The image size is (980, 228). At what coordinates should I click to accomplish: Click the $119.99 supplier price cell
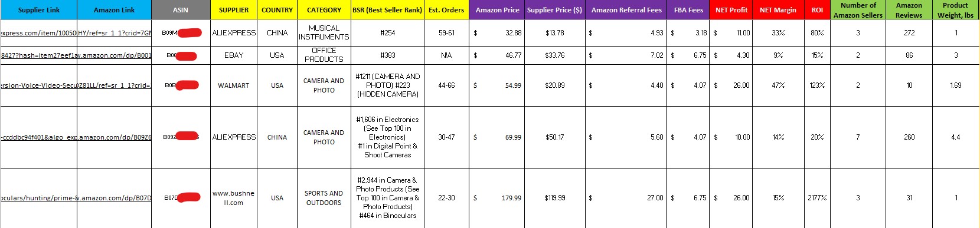(555, 198)
